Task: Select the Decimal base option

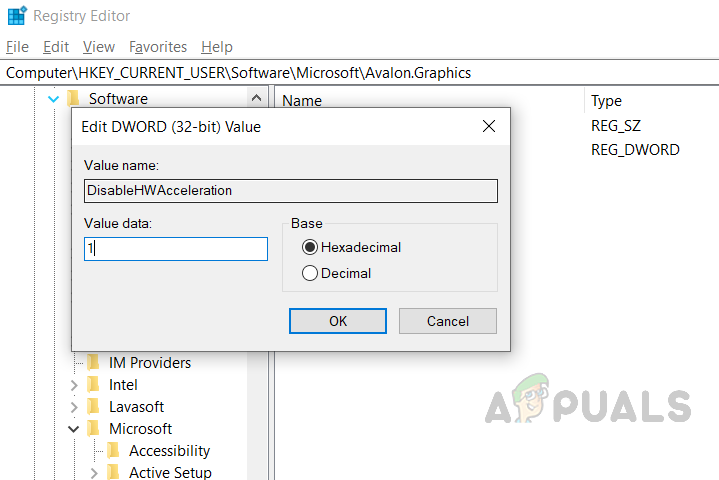Action: [x=337, y=273]
